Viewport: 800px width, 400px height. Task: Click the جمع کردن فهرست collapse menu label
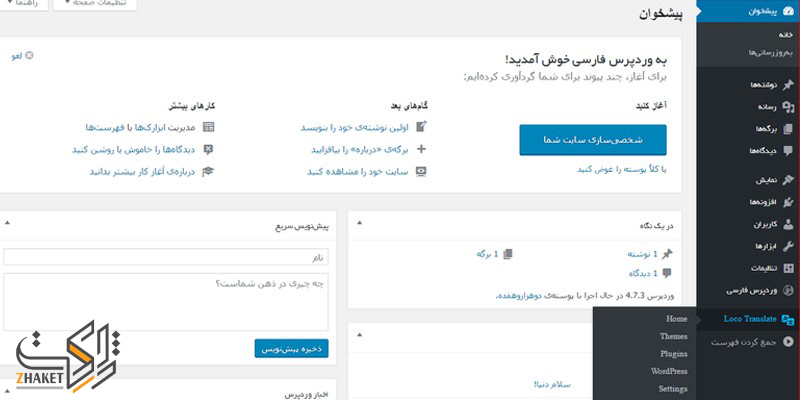(x=744, y=342)
